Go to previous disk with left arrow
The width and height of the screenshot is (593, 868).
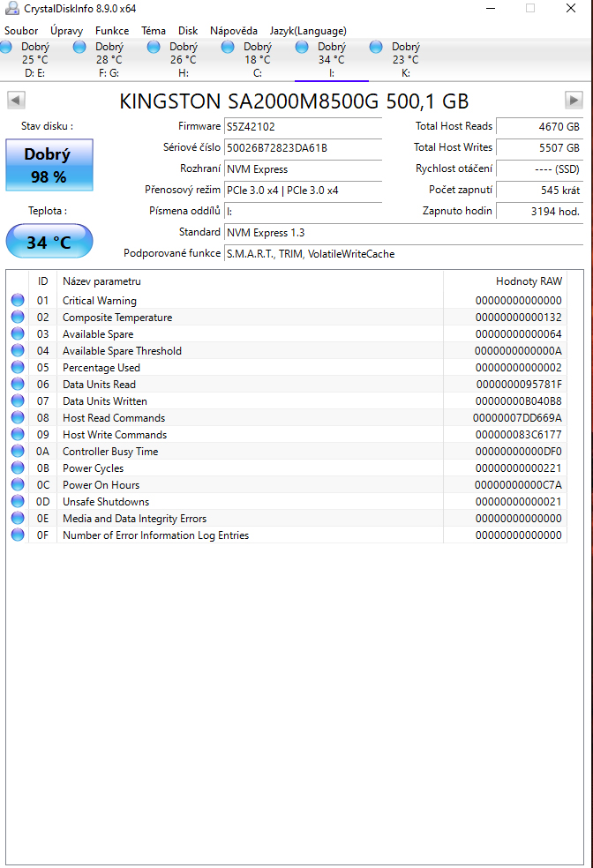(16, 101)
